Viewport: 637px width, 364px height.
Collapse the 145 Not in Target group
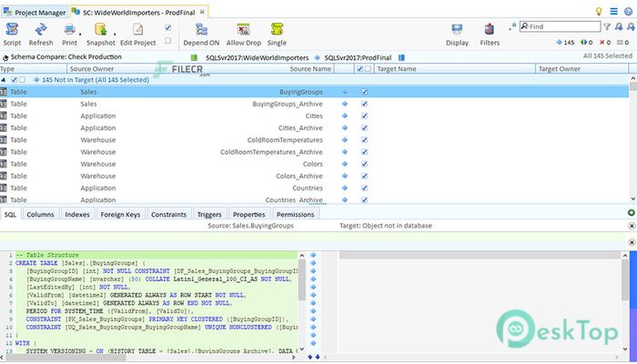[x=4, y=80]
